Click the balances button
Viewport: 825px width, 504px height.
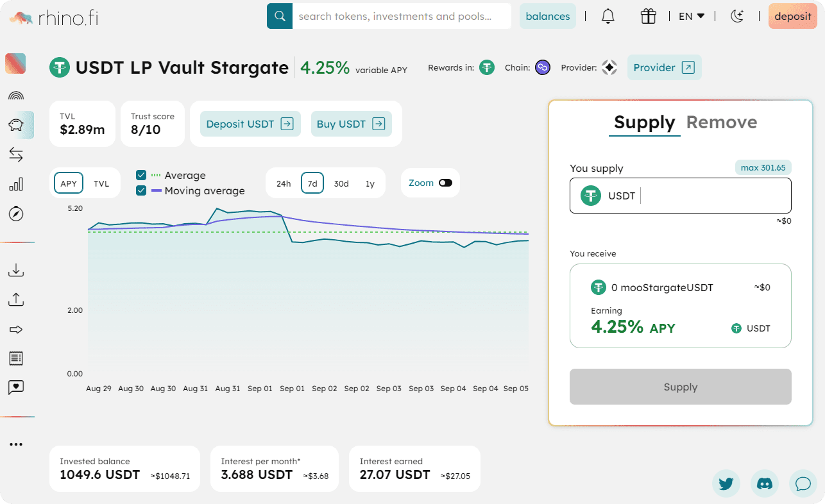tap(548, 17)
